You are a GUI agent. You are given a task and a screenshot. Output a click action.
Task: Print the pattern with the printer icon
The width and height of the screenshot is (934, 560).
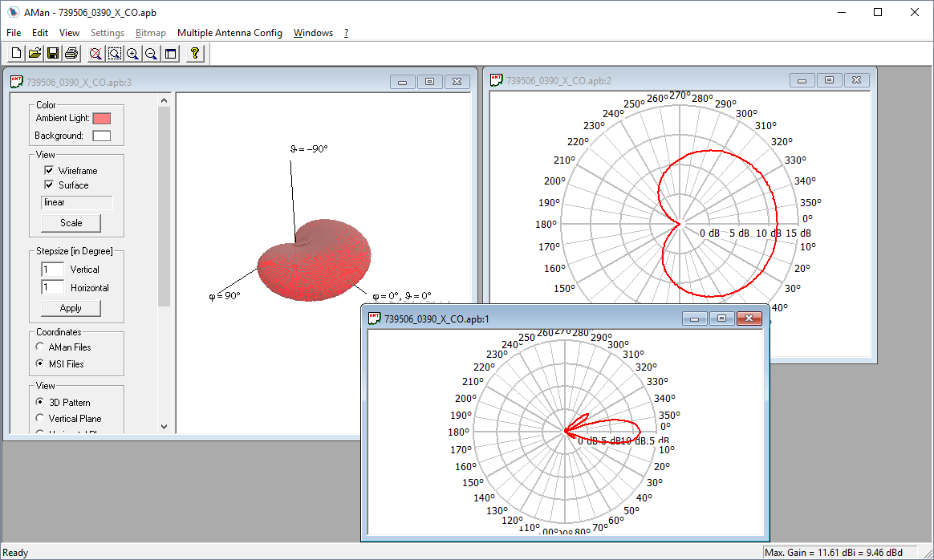[x=71, y=54]
